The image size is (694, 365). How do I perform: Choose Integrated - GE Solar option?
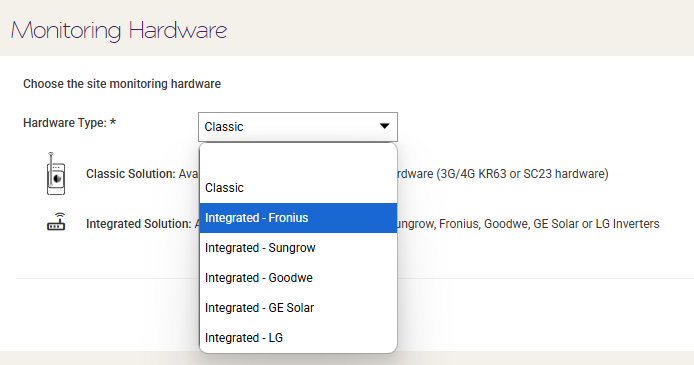point(298,308)
